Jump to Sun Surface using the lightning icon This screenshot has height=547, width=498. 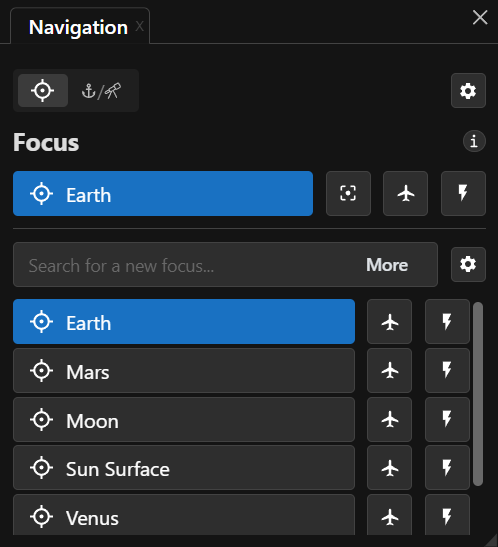coord(447,468)
